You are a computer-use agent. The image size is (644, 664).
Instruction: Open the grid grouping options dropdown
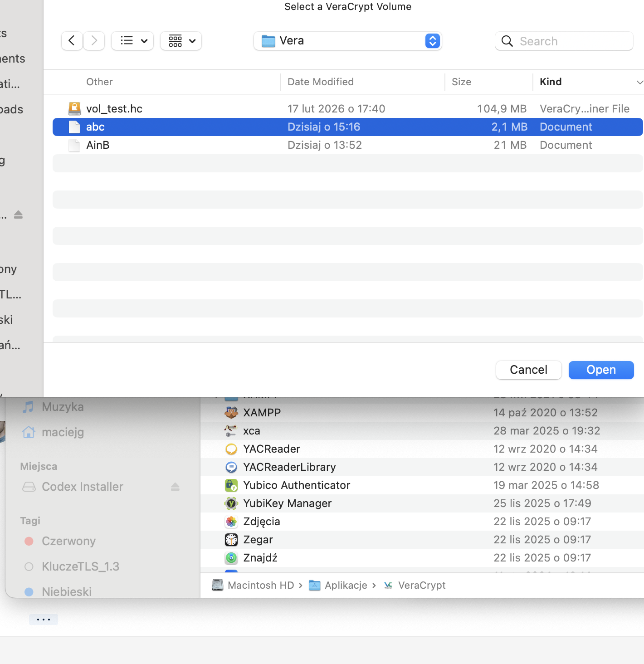tap(181, 41)
